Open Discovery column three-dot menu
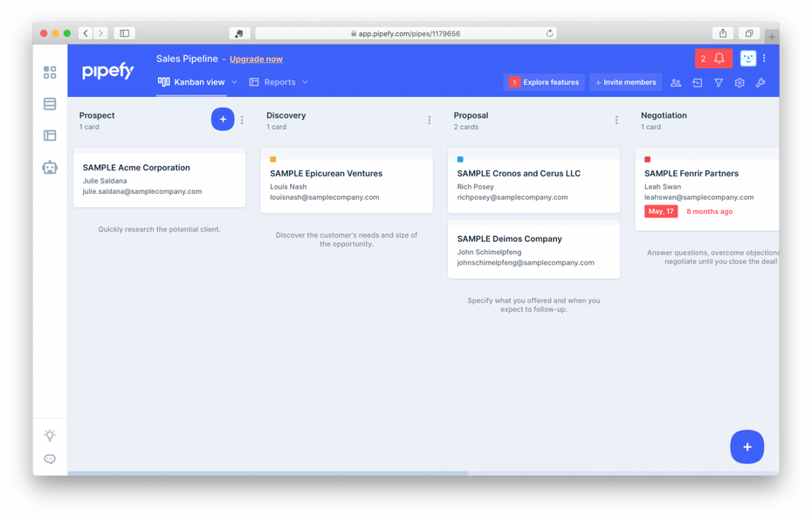The height and width of the screenshot is (519, 812). pos(430,120)
